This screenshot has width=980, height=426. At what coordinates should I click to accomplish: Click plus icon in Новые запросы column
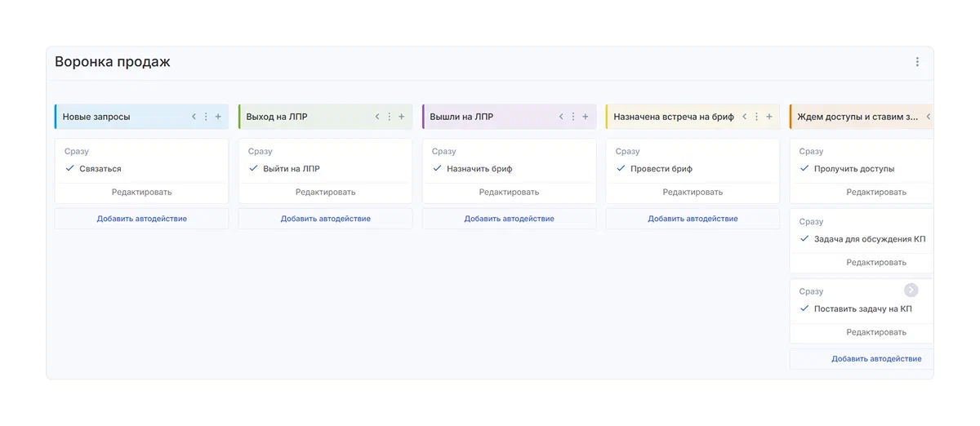pos(218,117)
